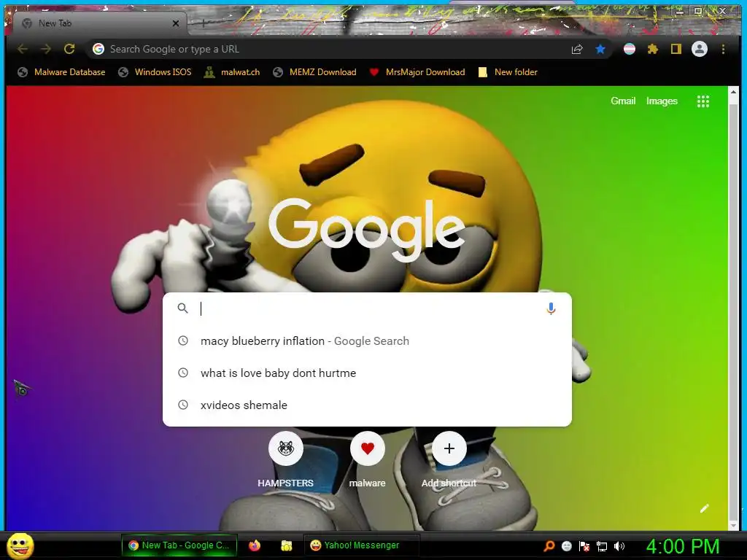Screen dimensions: 747x560
Task: Click clock icon beside macy blueberry inflation
Action: pos(183,341)
